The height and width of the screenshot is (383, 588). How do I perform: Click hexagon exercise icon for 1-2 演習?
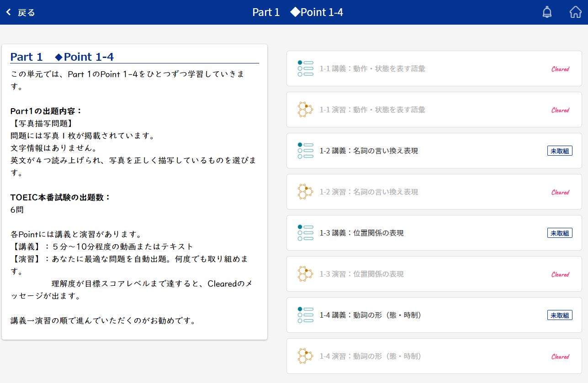[305, 192]
